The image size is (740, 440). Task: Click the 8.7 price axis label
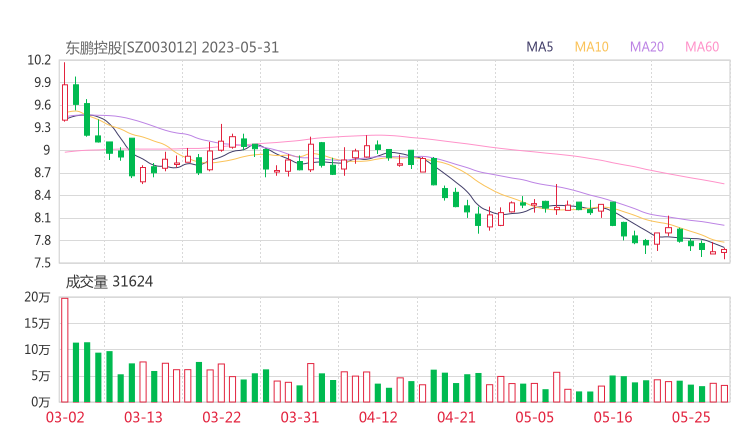pyautogui.click(x=42, y=173)
